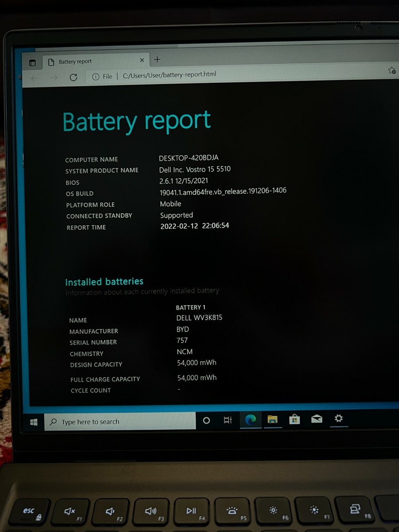Screen dimensions: 399x532
Task: Select the Battery report tab
Action: (96, 61)
